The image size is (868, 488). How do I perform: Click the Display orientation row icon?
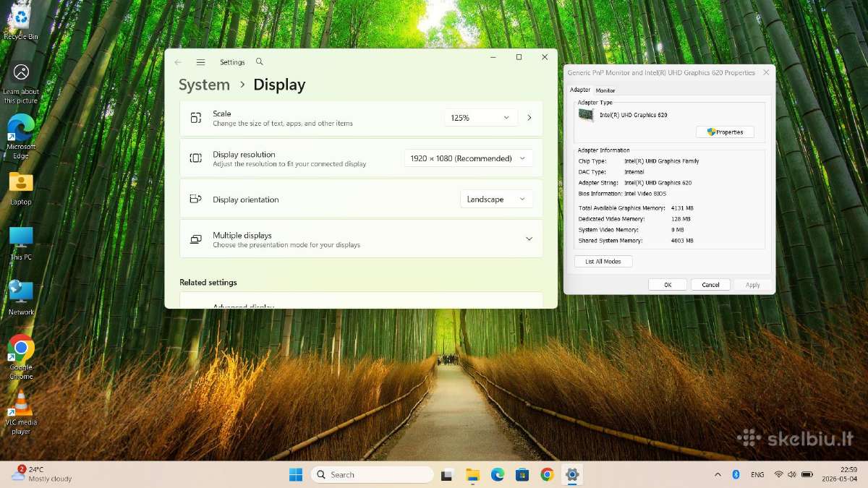195,199
